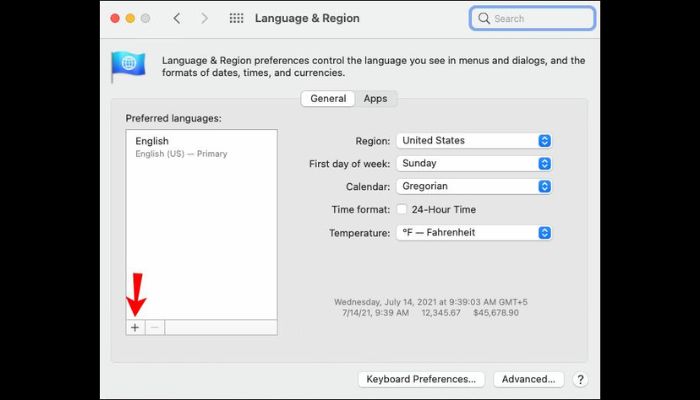Click the 'Language & Region' window title
700x400 pixels.
tap(307, 18)
